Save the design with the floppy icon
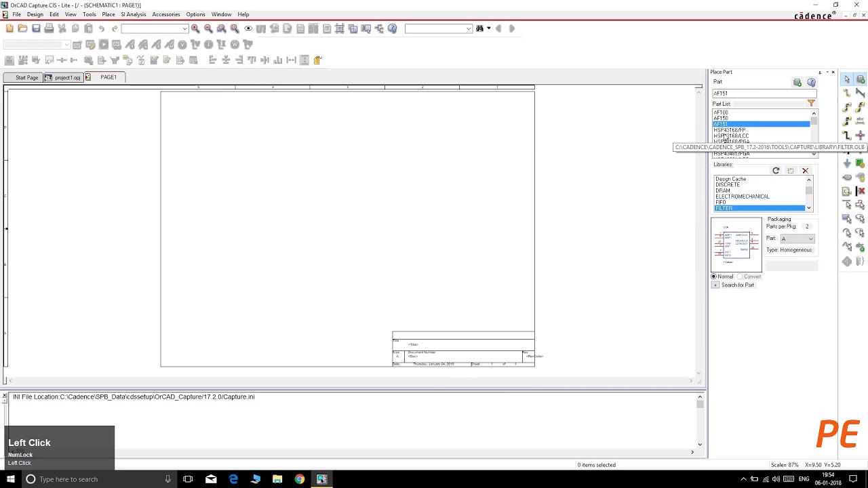Viewport: 868px width, 488px height. pos(36,28)
